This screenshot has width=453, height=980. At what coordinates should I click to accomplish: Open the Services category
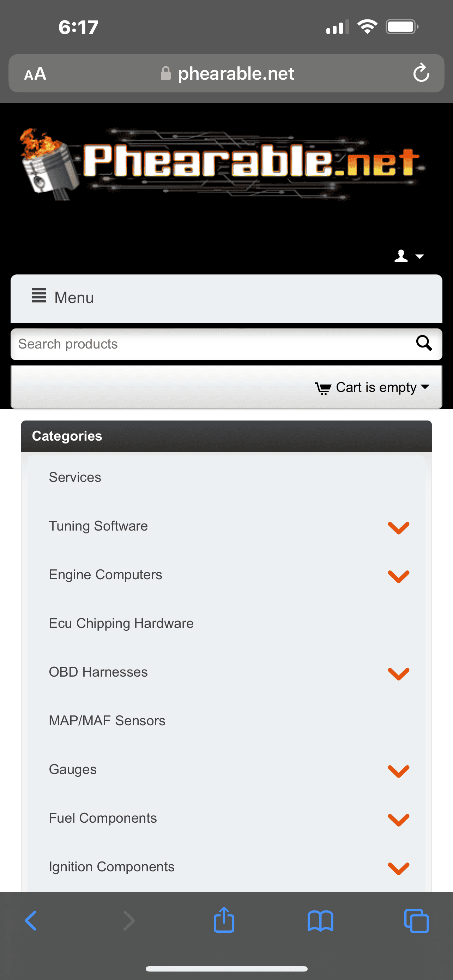point(75,477)
